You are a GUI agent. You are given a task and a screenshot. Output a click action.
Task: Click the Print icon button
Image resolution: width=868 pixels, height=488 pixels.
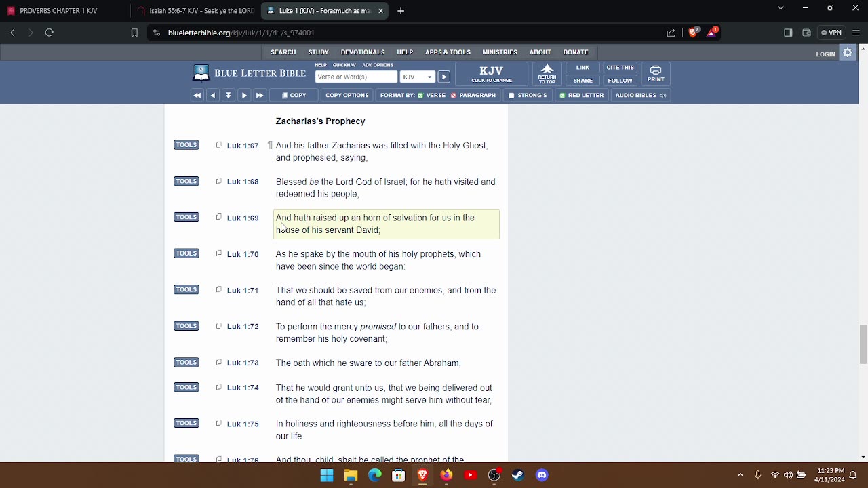point(656,74)
